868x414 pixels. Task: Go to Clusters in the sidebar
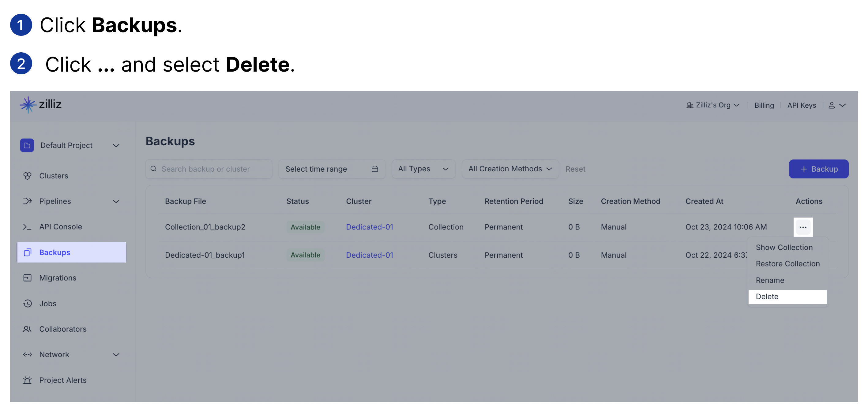point(71,176)
